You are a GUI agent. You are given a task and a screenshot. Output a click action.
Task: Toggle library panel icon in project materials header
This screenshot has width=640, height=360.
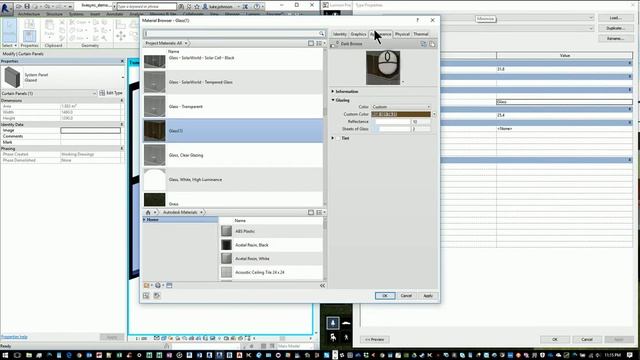(311, 43)
